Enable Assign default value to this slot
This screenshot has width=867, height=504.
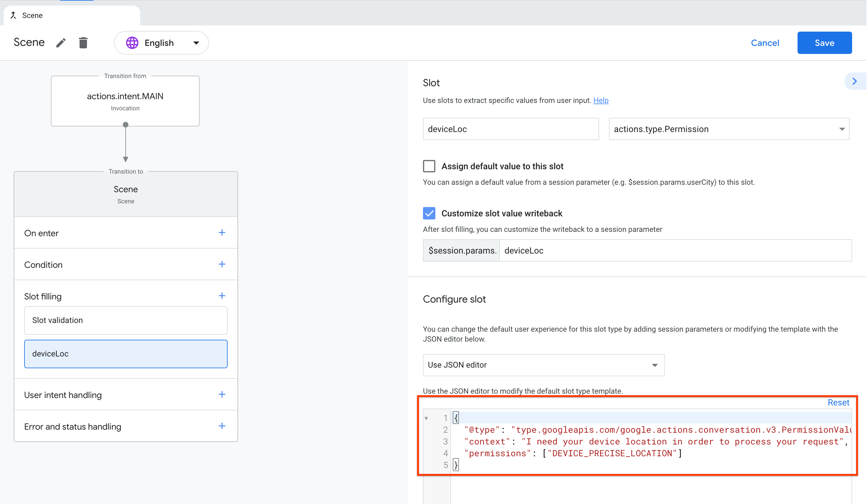pos(429,166)
